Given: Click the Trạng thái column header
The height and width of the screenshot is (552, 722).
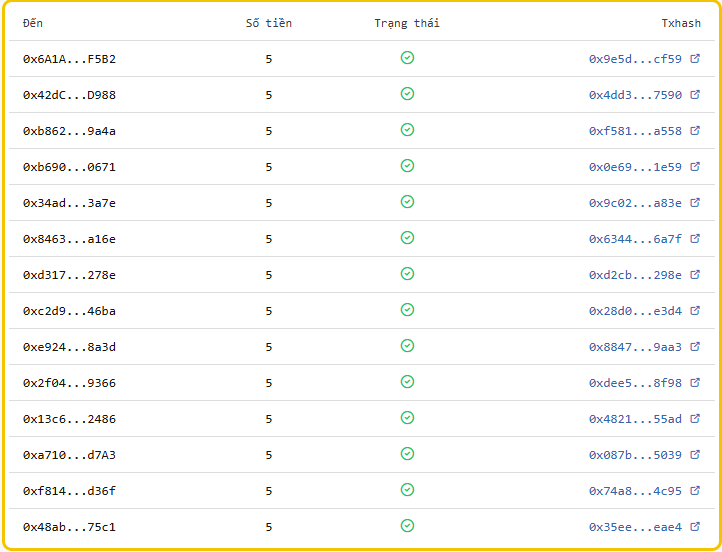Looking at the screenshot, I should coord(407,23).
